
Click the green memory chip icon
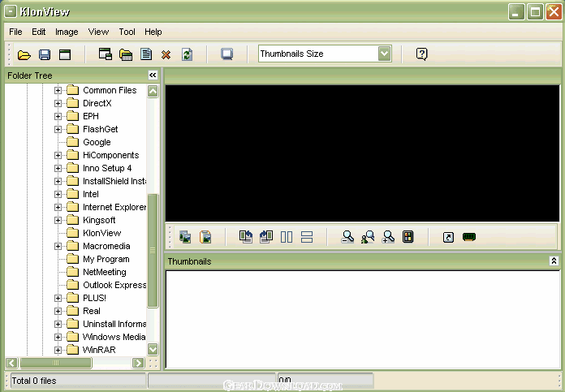click(468, 237)
